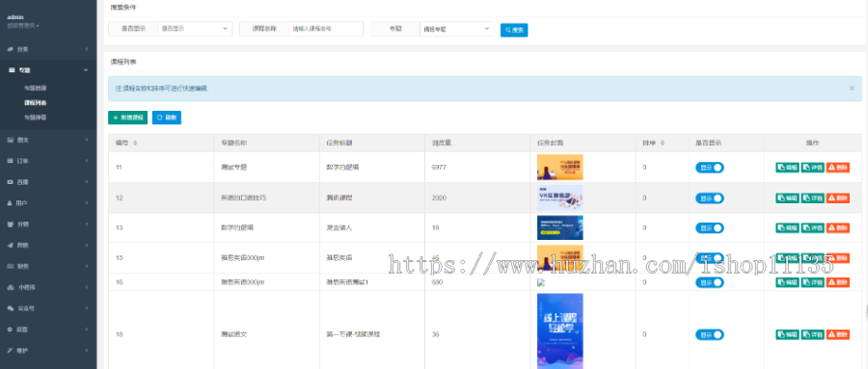This screenshot has height=369, width=868.
Task: Click 详情 button for row 11
Action: [x=813, y=168]
